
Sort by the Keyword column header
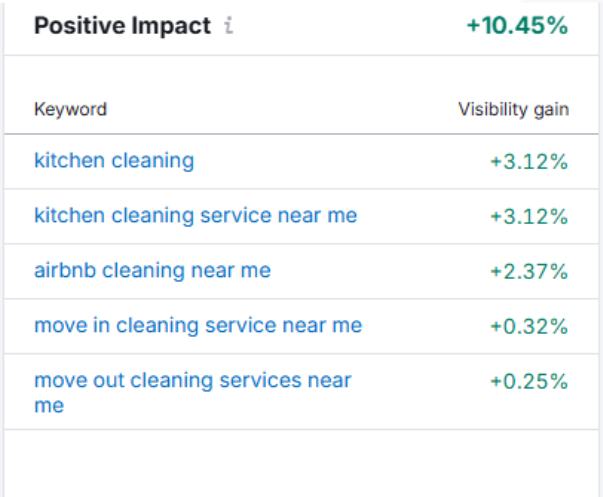coord(70,109)
